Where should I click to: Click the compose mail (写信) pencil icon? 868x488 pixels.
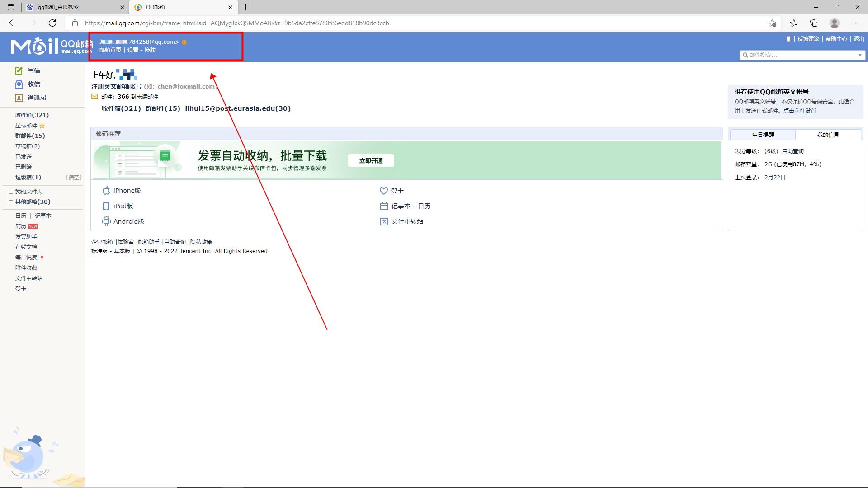[x=19, y=70]
